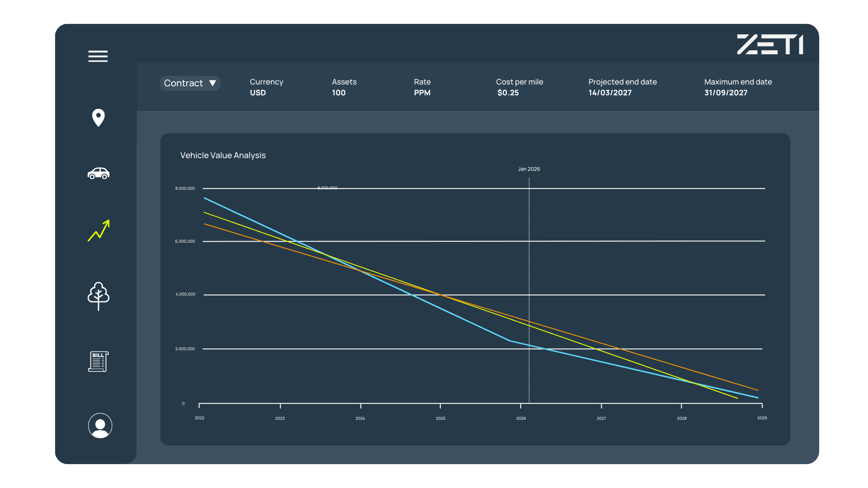Select the Currency USD field
Screen dimensions: 868x488
[258, 93]
